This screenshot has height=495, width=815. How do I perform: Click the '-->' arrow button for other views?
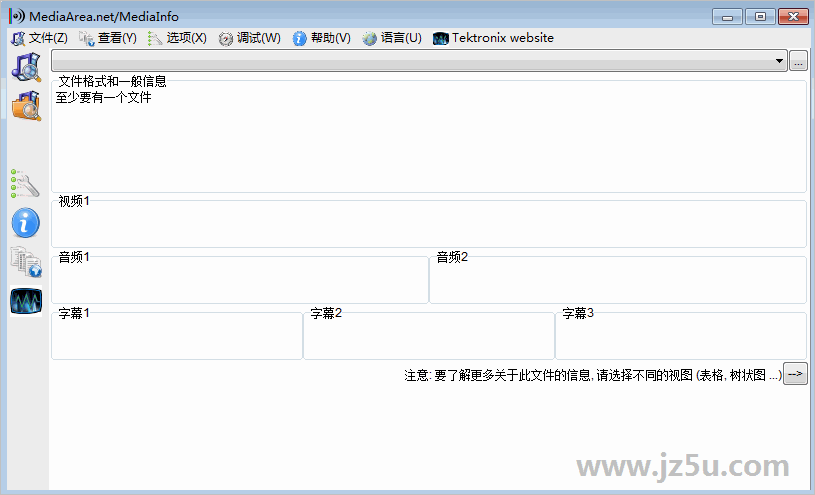795,374
